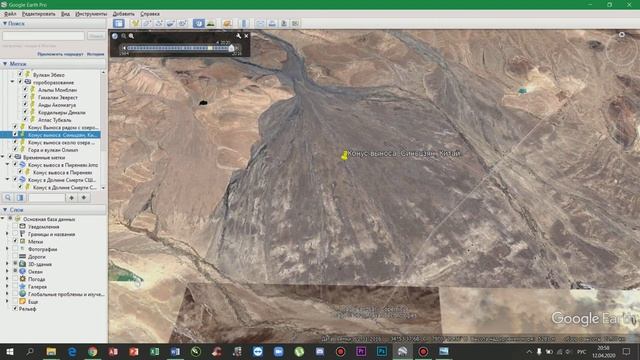Click the Поиск search button

tap(96, 36)
